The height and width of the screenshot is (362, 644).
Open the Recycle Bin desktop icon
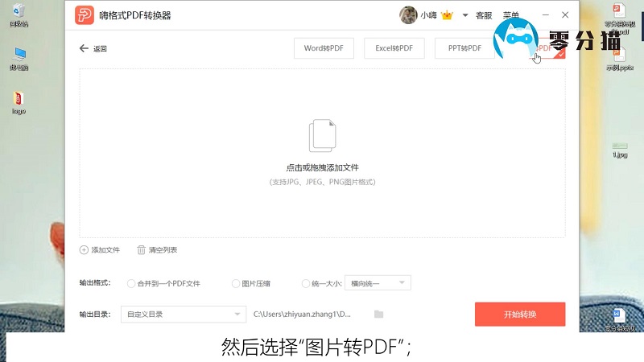pos(19,14)
